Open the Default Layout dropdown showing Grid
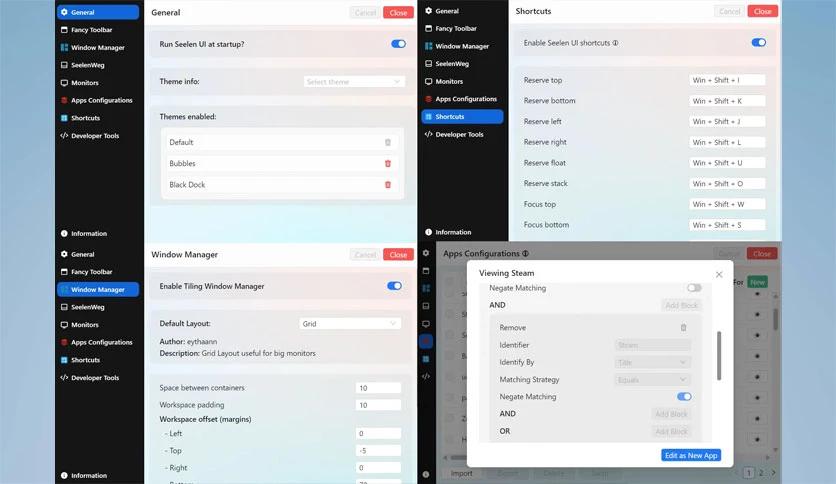Screen dimensions: 836x484 (350, 324)
